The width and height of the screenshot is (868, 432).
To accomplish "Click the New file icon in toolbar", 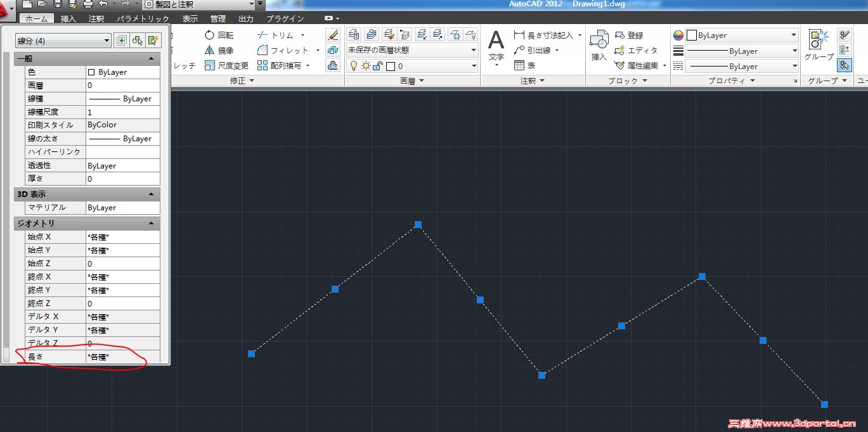I will (x=27, y=4).
